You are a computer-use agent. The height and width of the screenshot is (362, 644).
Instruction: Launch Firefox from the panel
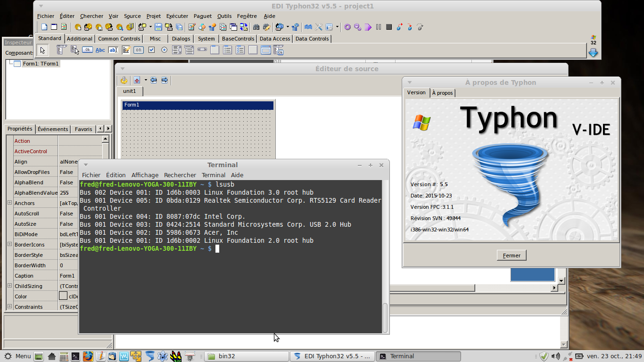(88, 356)
